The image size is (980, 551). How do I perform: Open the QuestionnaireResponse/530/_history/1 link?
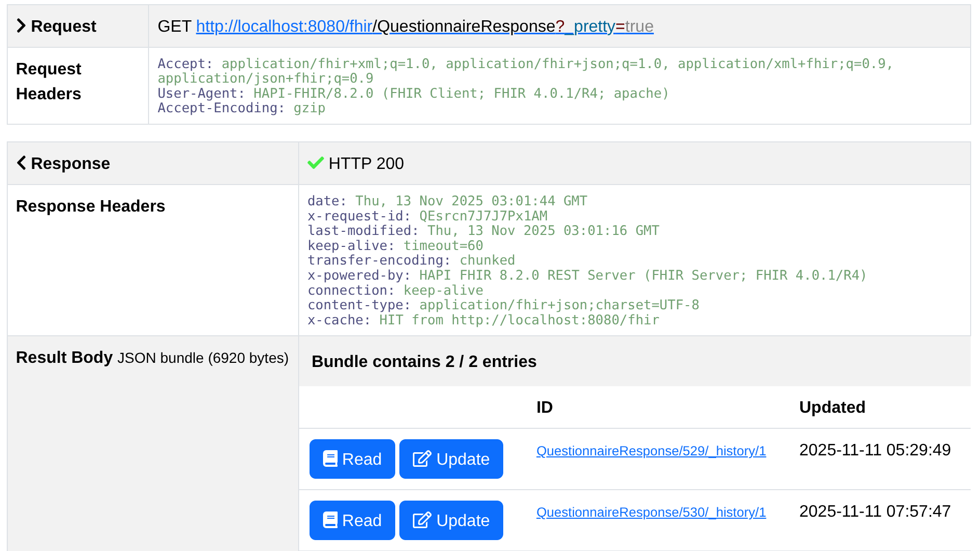651,512
